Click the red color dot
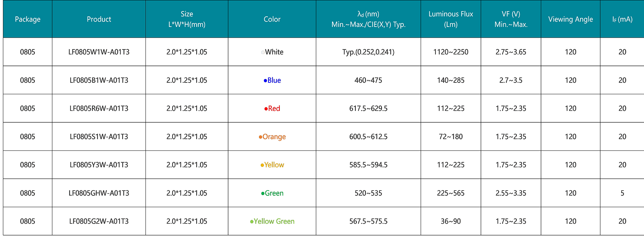 pyautogui.click(x=266, y=109)
